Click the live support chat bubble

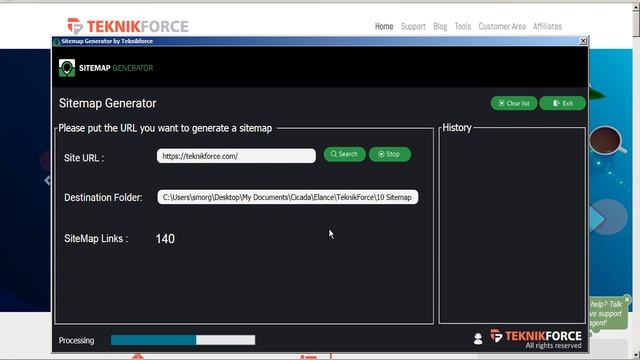(x=607, y=313)
